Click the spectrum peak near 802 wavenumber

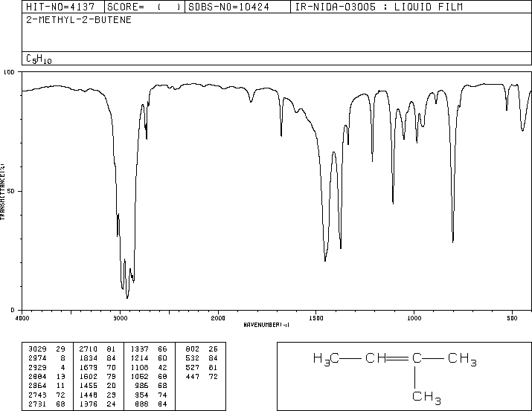453,242
